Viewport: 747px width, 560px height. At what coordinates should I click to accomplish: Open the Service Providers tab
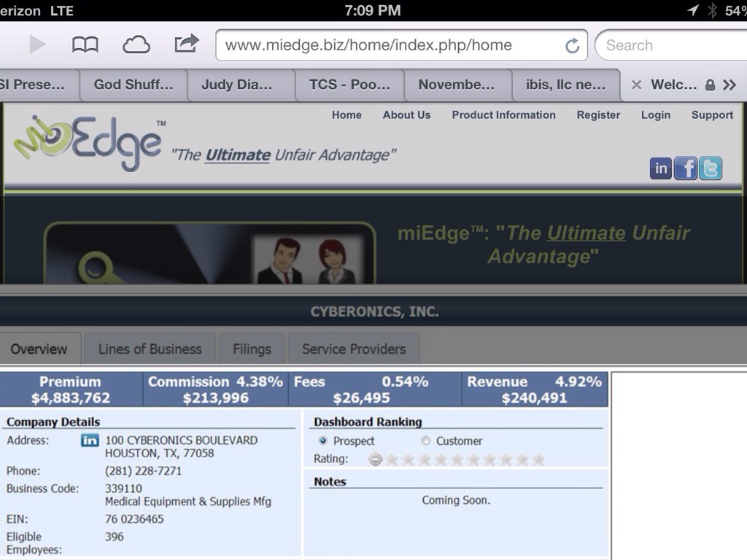click(354, 349)
